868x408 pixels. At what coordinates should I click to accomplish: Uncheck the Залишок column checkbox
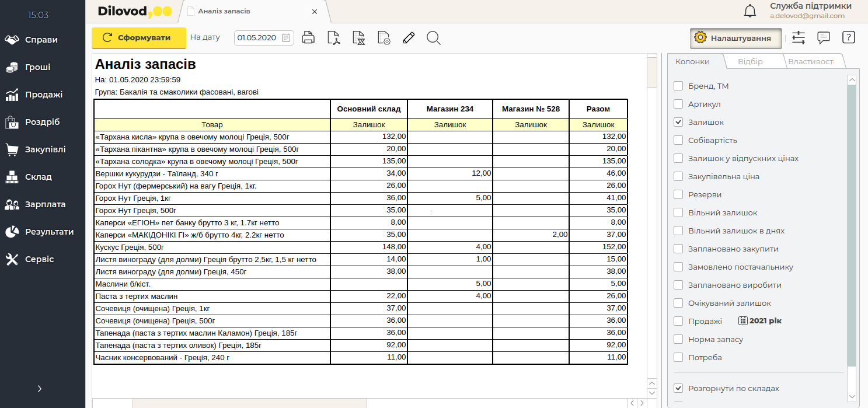click(x=678, y=122)
